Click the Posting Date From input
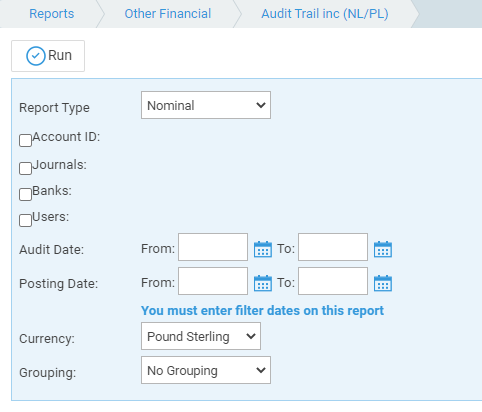This screenshot has height=412, width=482. pyautogui.click(x=213, y=281)
